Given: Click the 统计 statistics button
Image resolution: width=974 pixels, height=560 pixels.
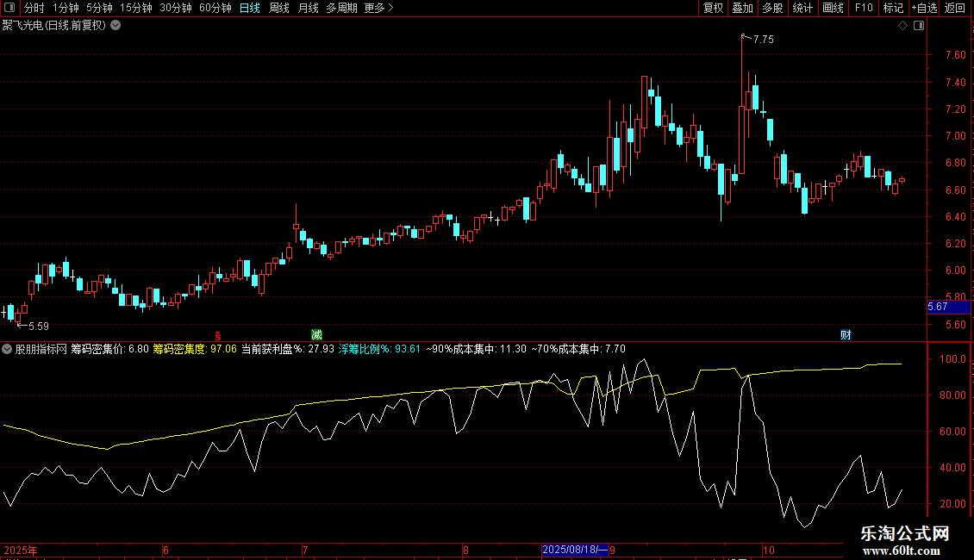Looking at the screenshot, I should click(802, 8).
